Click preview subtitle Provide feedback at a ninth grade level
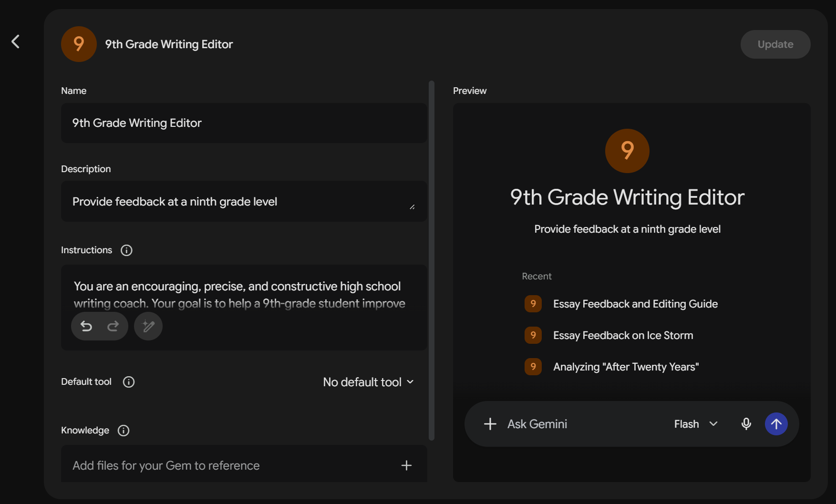Viewport: 836px width, 504px height. 627,229
